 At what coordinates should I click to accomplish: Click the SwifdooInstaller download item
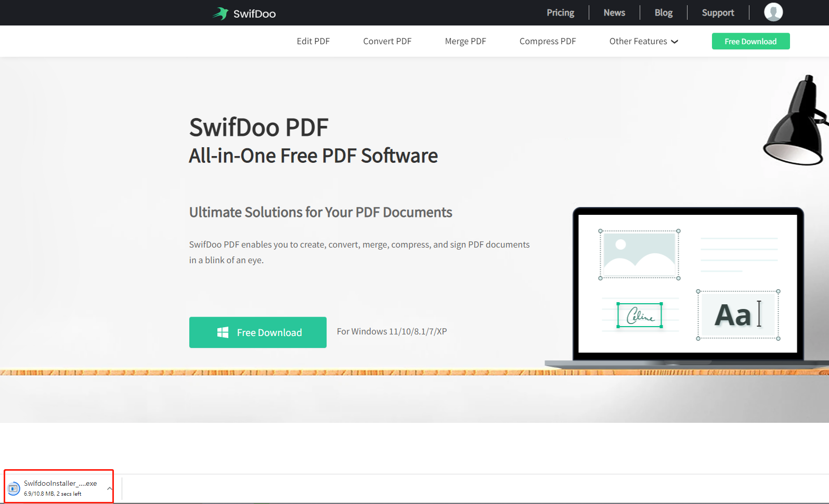click(x=59, y=487)
